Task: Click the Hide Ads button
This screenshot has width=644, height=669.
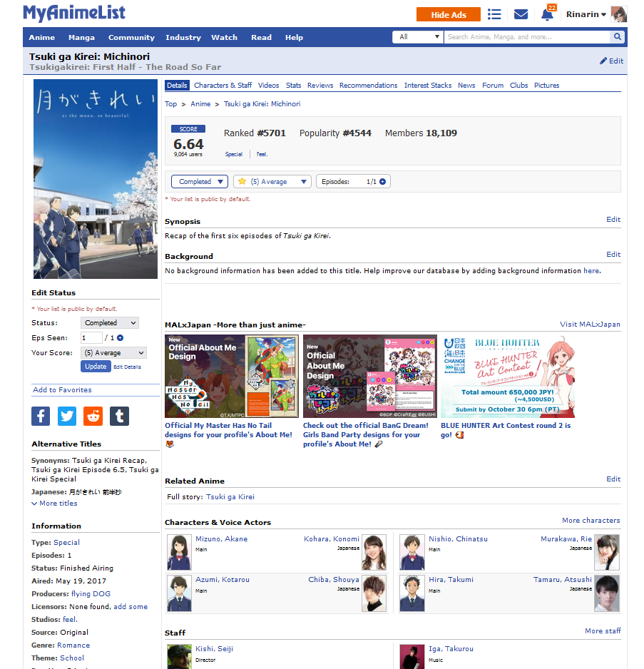Action: click(x=449, y=15)
